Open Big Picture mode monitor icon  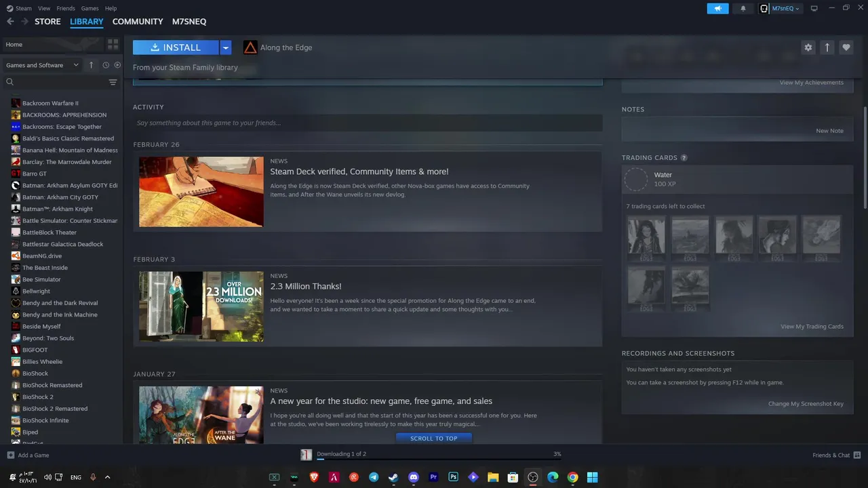(x=814, y=8)
